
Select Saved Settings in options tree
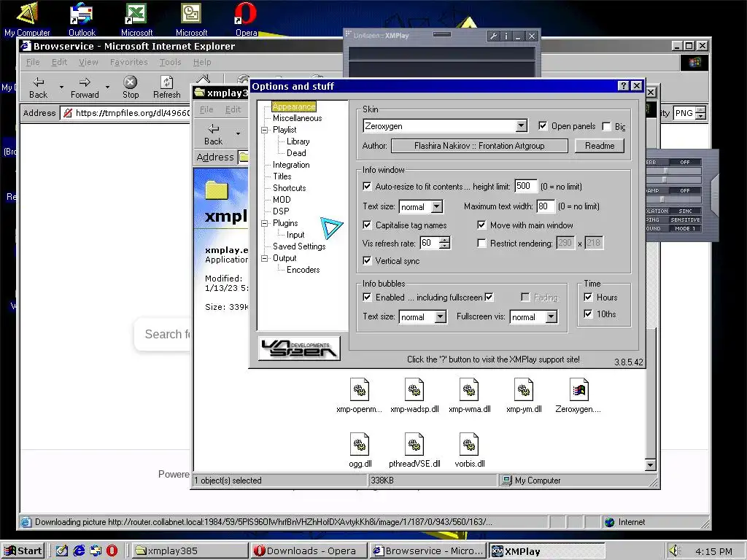(299, 246)
